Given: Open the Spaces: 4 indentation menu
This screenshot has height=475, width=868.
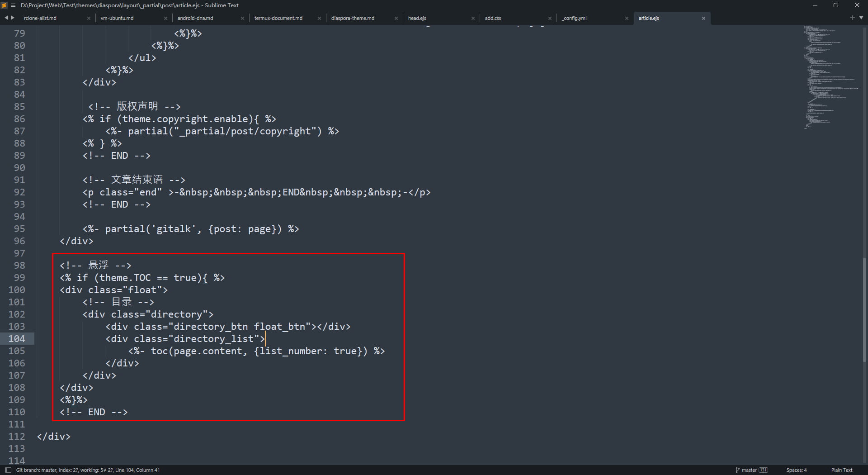Looking at the screenshot, I should coord(796,470).
